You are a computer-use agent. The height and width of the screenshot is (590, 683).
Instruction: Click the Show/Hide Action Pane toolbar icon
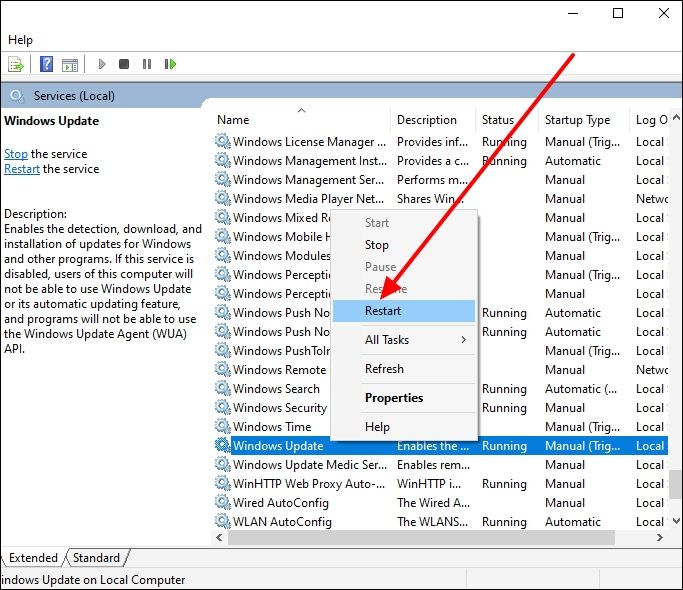69,64
